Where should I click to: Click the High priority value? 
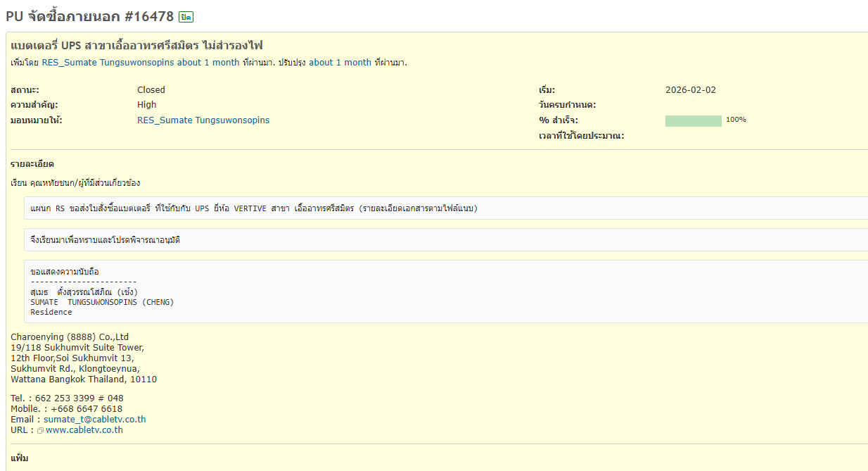pos(147,105)
